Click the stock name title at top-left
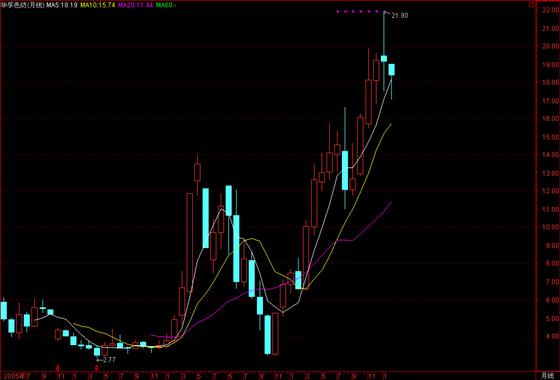This screenshot has height=380, width=560. pos(22,5)
